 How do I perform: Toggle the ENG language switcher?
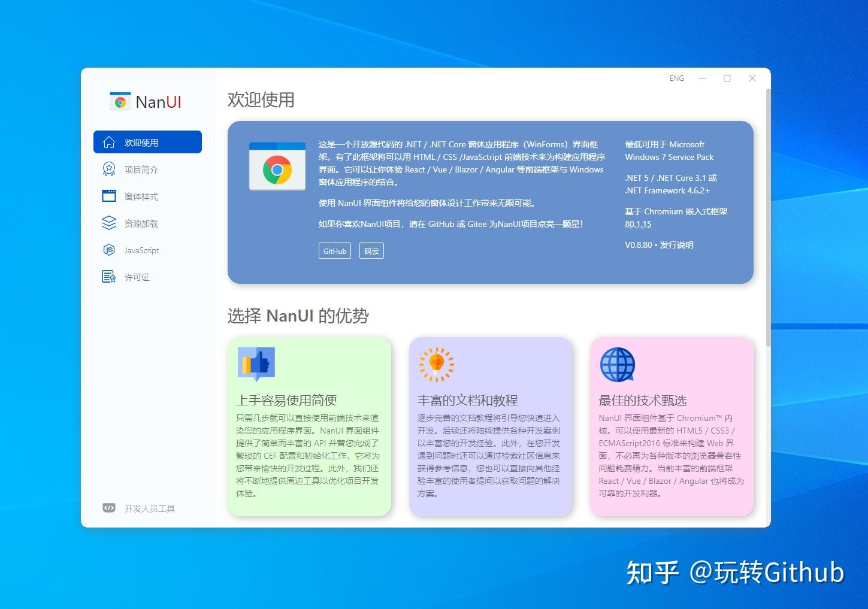click(x=676, y=78)
